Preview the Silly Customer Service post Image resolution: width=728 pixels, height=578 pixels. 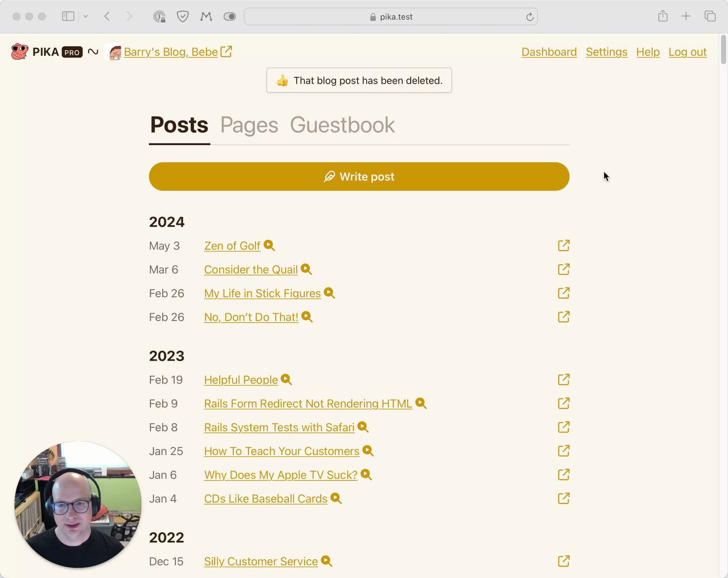(x=326, y=561)
